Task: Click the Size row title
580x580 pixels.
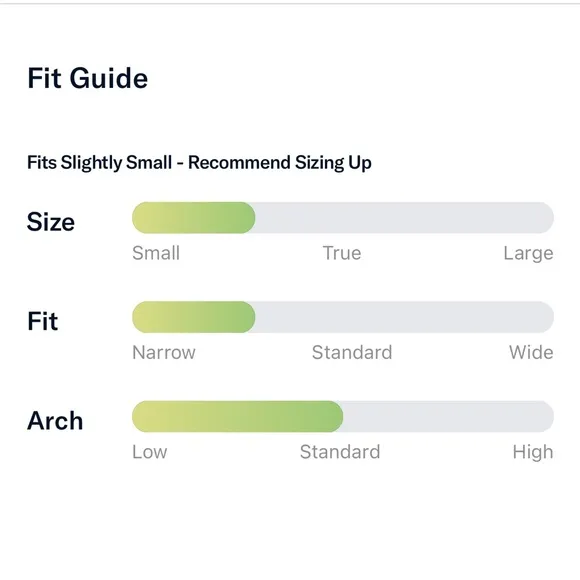Action: click(x=51, y=222)
